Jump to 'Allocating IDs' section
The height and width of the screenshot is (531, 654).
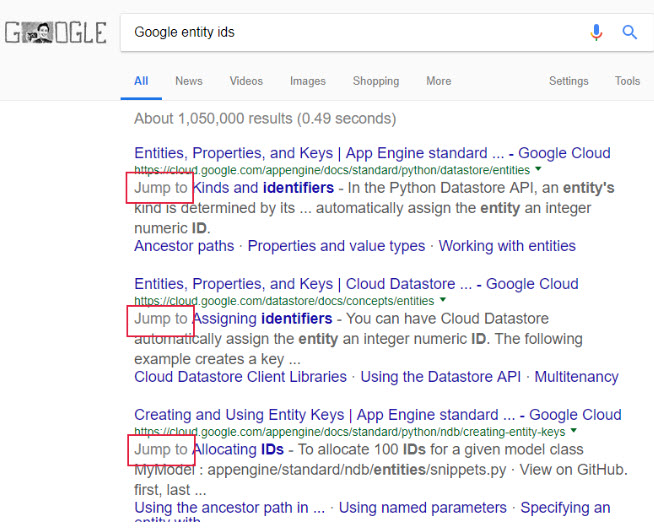click(238, 450)
